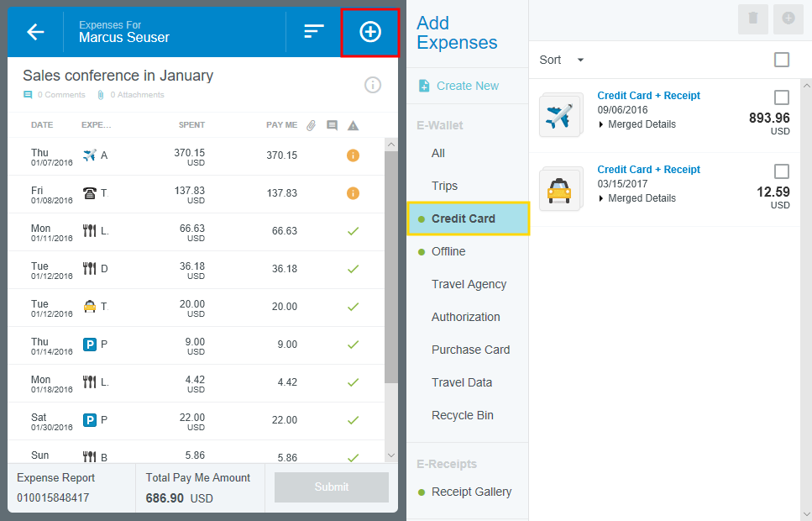This screenshot has height=521, width=812.
Task: Toggle the select all checkbox
Action: (782, 60)
